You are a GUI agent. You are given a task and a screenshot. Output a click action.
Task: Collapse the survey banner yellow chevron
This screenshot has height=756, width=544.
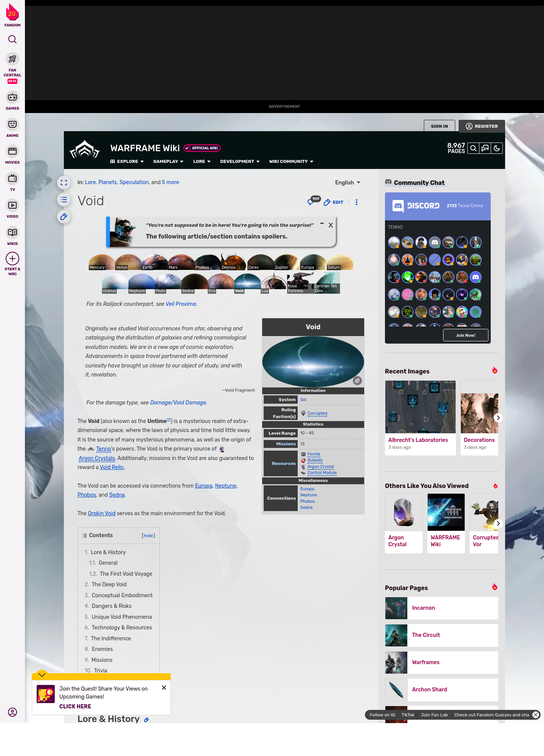[42, 674]
